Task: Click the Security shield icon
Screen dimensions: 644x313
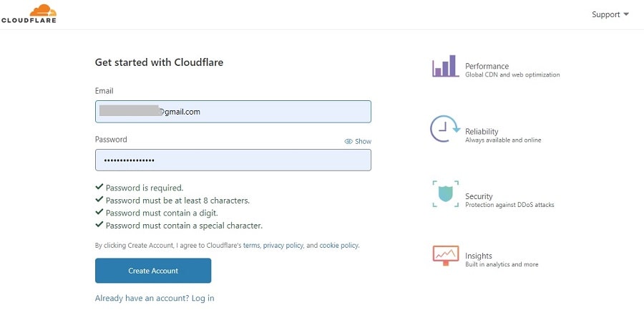Action: coord(445,193)
